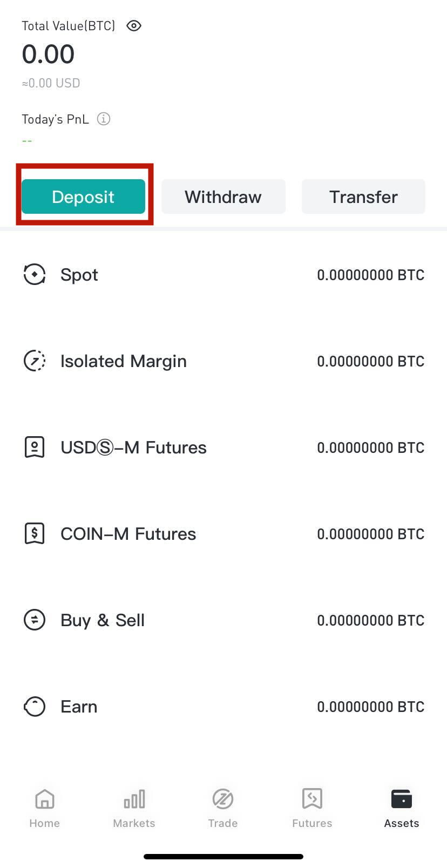Tap the Isolated Margin icon
The height and width of the screenshot is (868, 447).
[35, 361]
